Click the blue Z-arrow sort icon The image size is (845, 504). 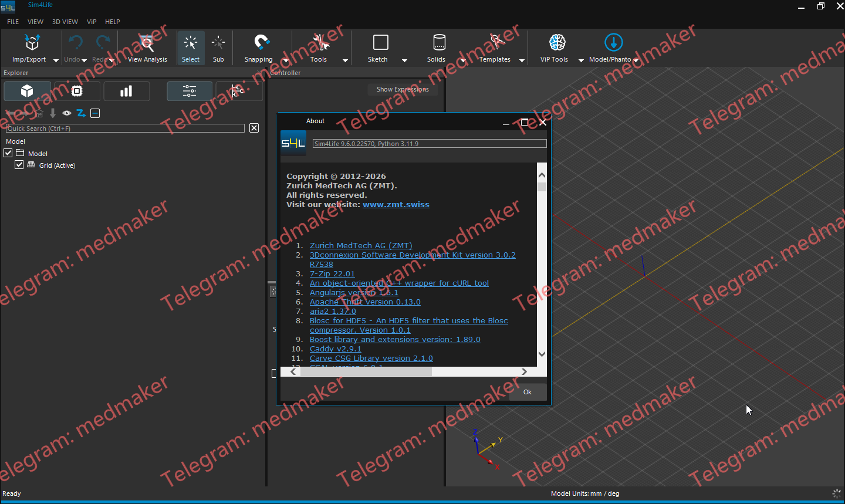pyautogui.click(x=81, y=113)
